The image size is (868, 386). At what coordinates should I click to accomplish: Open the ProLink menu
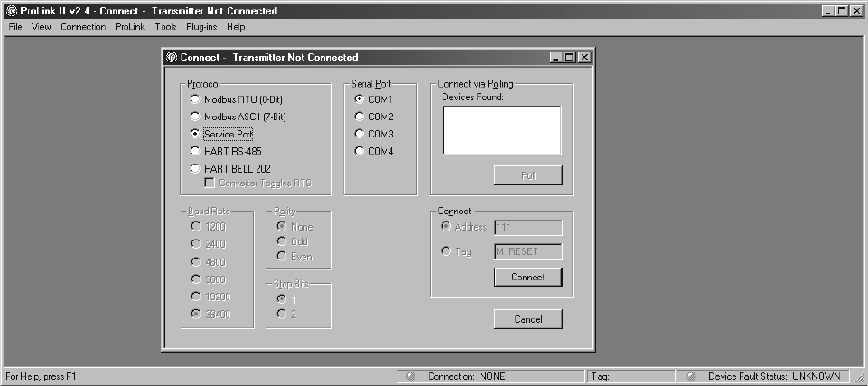[129, 26]
